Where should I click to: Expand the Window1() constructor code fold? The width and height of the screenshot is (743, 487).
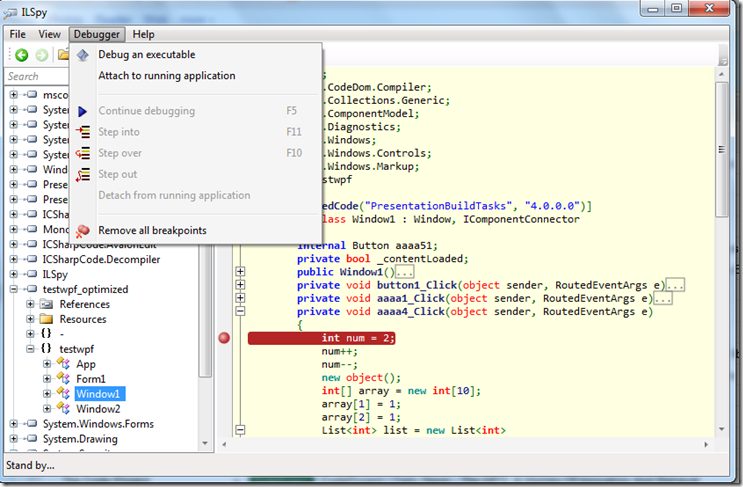tap(240, 270)
